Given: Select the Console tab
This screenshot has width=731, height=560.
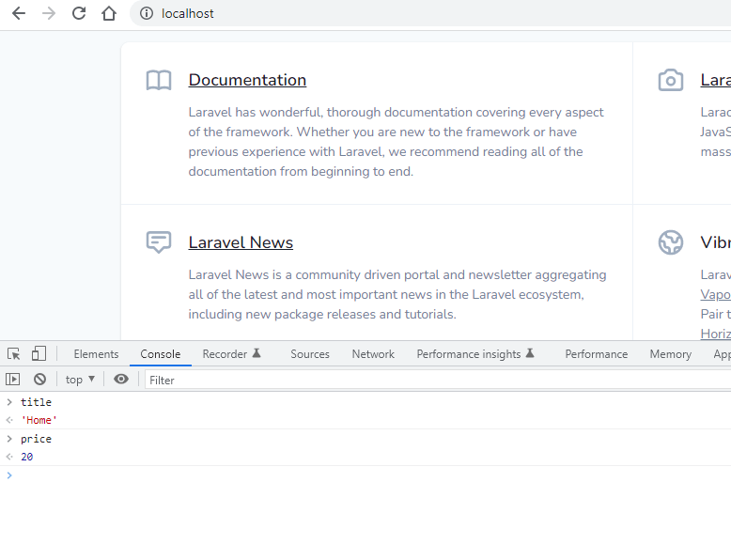Looking at the screenshot, I should point(161,354).
